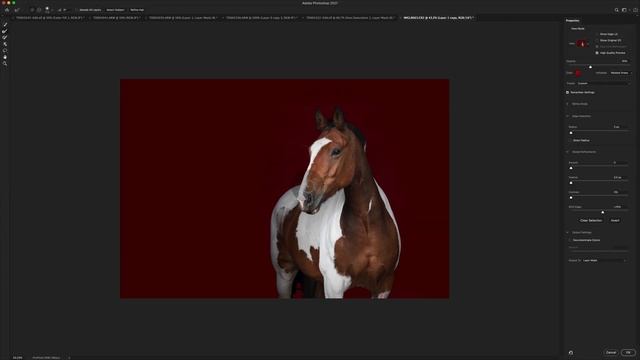Select the Hand tool
The width and height of the screenshot is (640, 360).
click(x=5, y=57)
